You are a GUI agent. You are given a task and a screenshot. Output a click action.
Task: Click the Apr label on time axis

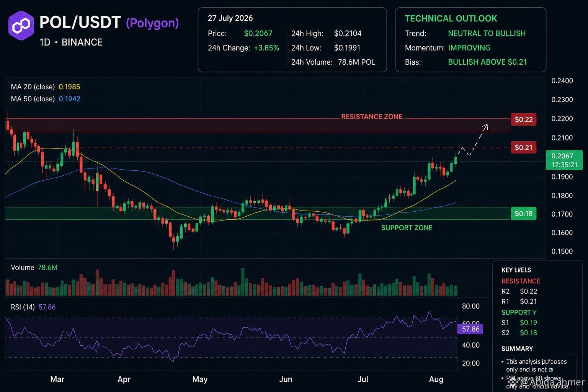(x=124, y=379)
